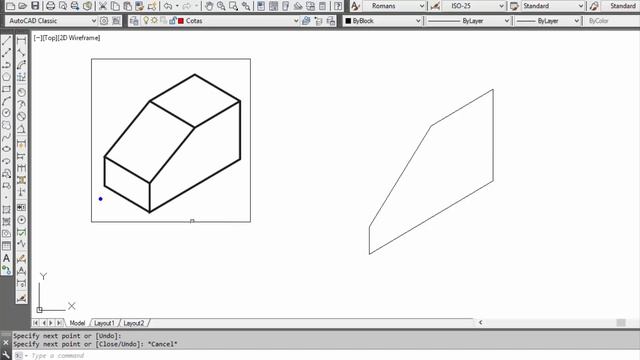Image resolution: width=640 pixels, height=360 pixels.
Task: Click the black ByBlock color swatch
Action: pyautogui.click(x=348, y=20)
